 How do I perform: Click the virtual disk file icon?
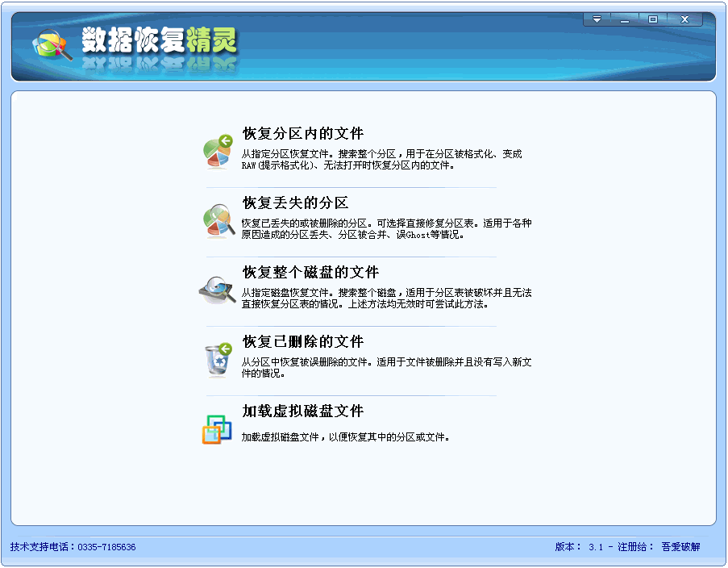point(217,429)
